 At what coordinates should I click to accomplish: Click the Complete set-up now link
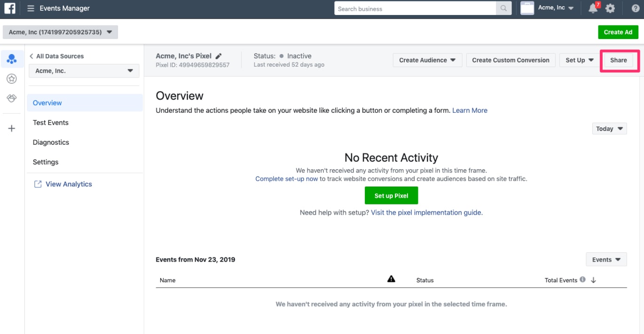point(287,179)
